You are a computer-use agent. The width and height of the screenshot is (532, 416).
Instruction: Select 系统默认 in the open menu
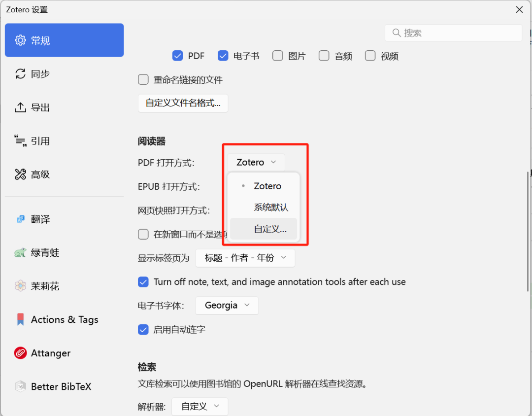pyautogui.click(x=270, y=208)
